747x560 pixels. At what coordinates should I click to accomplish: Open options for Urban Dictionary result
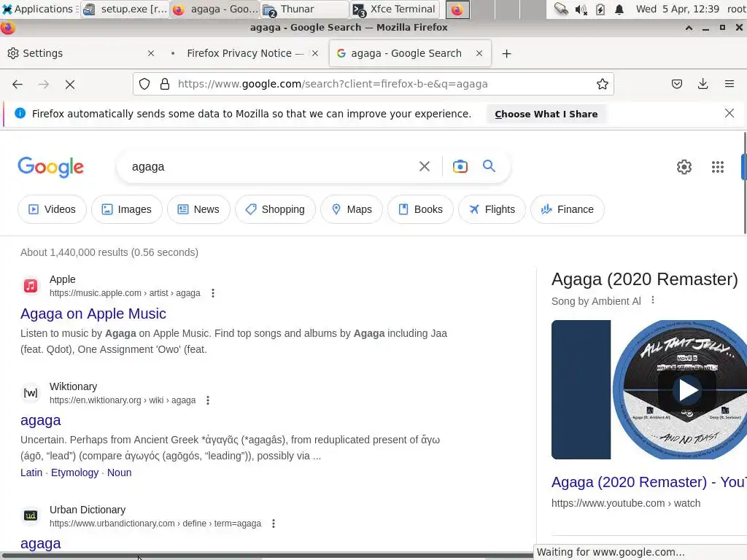coord(274,524)
